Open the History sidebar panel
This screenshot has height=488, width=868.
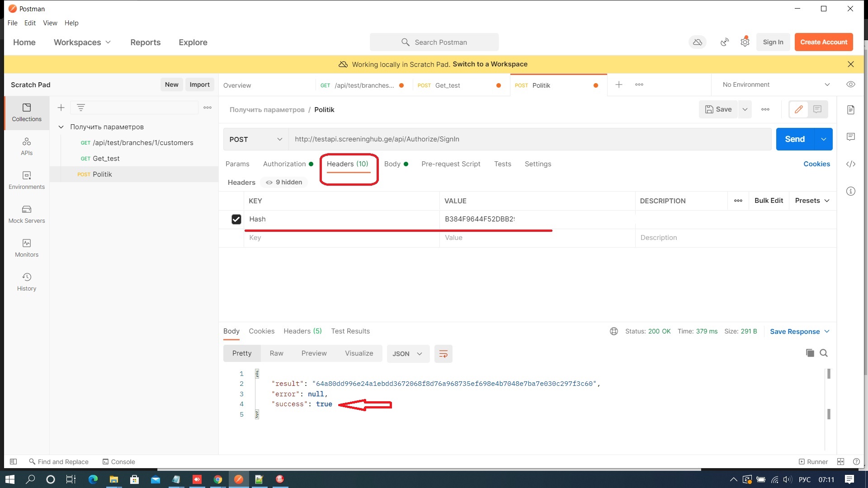(27, 282)
